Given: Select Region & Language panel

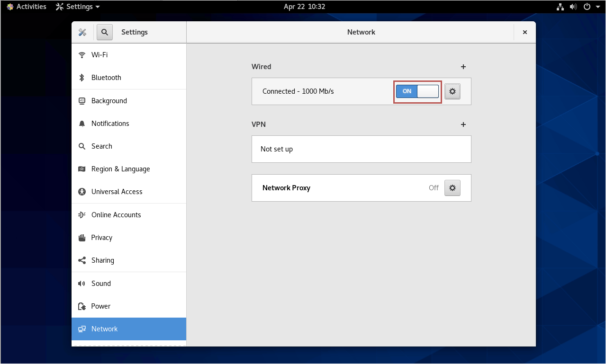Looking at the screenshot, I should (x=129, y=169).
